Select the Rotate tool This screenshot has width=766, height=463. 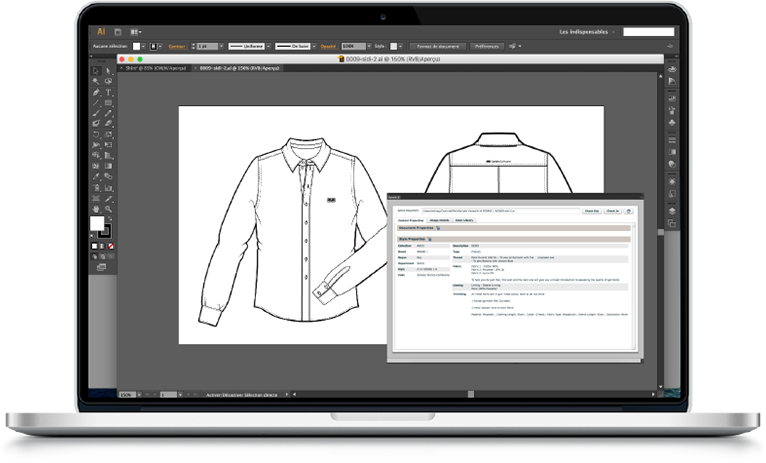pos(96,133)
